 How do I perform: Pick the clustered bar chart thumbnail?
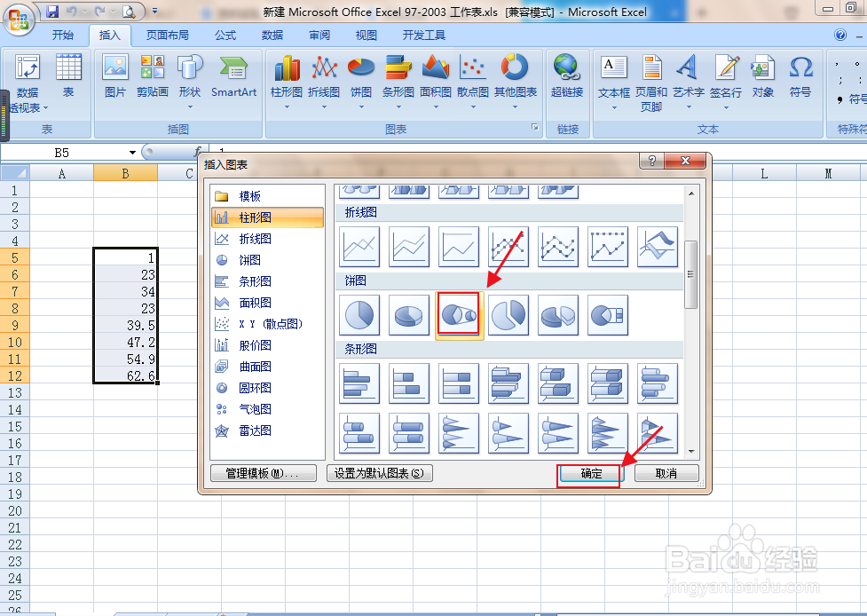click(359, 383)
